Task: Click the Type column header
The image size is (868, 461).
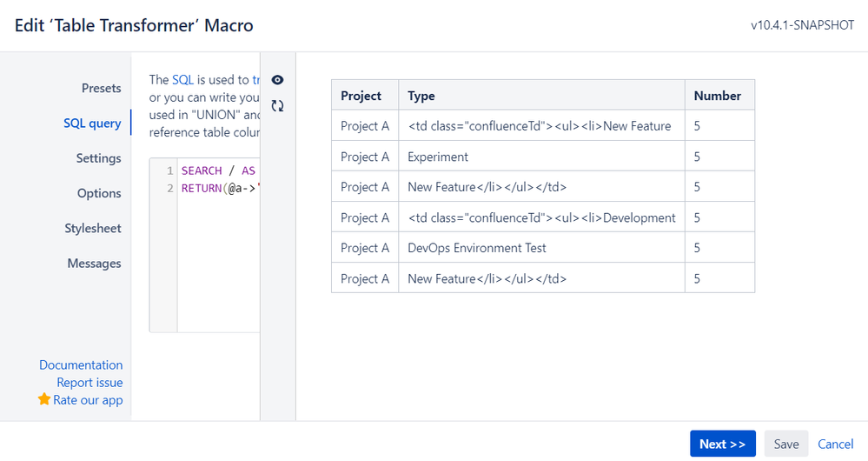Action: click(x=421, y=96)
